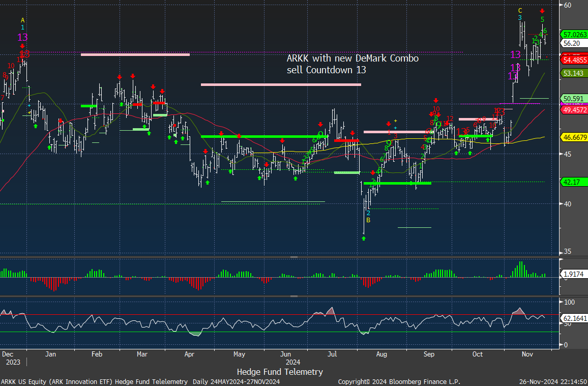Screen dimensions: 588x386
Task: Click the large magenta 13 in December 2023
Action: click(22, 37)
